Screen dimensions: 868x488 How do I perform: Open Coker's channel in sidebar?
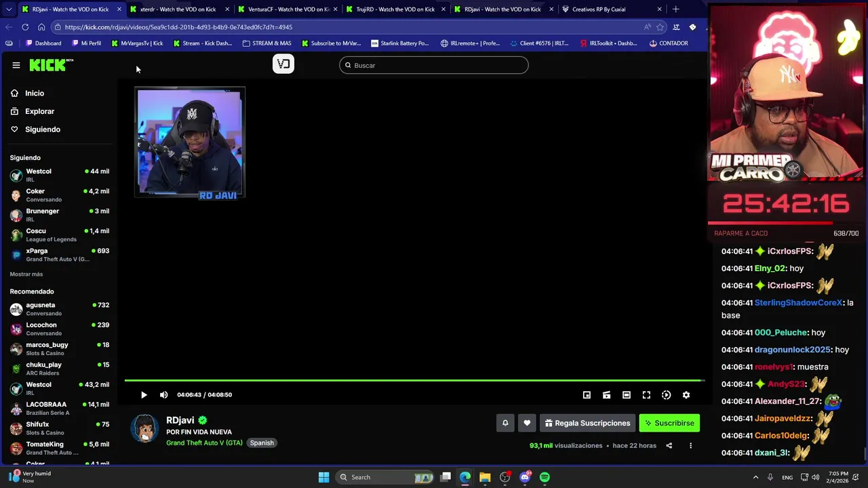click(x=60, y=195)
